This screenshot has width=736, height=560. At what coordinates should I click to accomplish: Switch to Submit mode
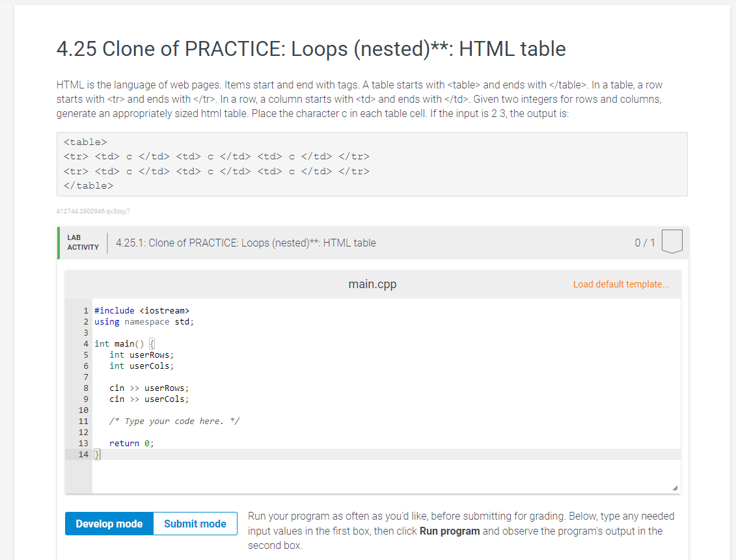[195, 524]
